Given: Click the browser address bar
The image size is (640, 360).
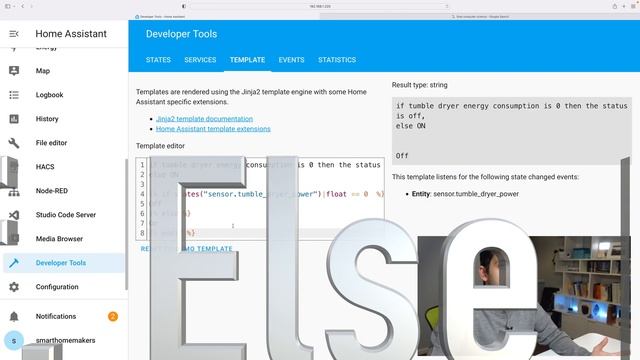Looking at the screenshot, I should [320, 6].
